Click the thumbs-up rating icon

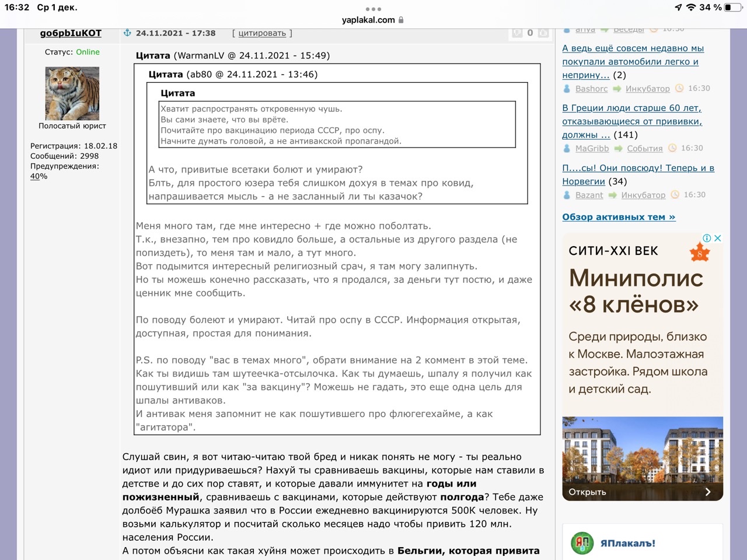point(543,33)
